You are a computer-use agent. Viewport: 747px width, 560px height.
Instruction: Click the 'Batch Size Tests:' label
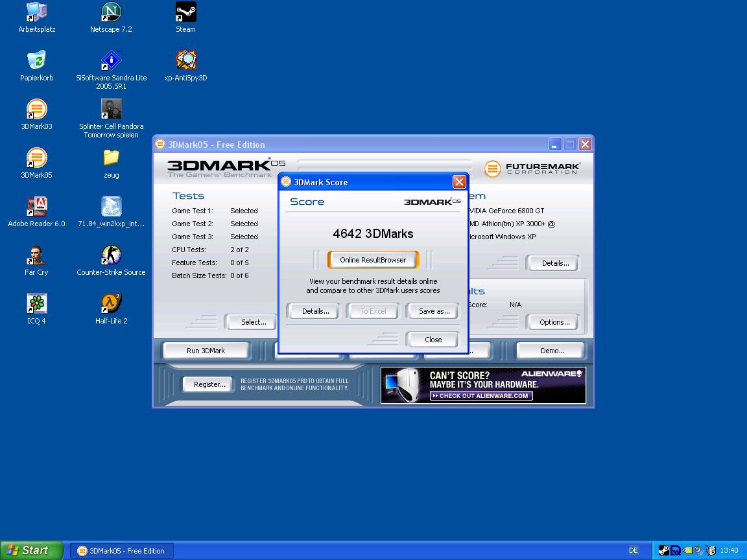pyautogui.click(x=199, y=275)
